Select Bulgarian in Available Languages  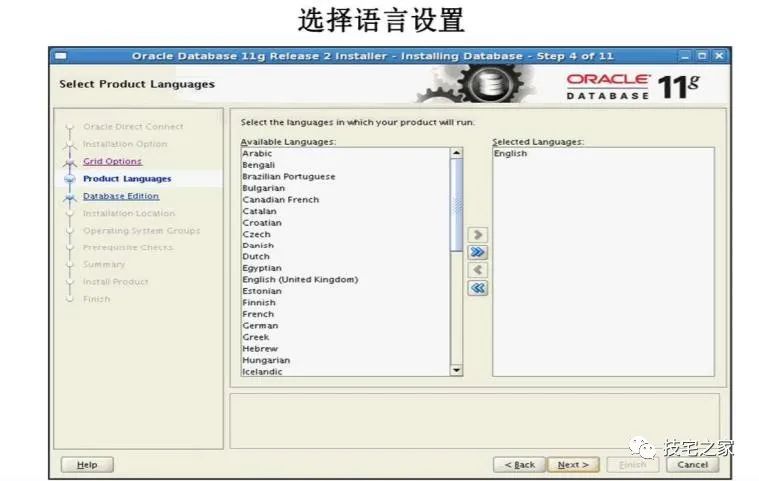click(346, 188)
